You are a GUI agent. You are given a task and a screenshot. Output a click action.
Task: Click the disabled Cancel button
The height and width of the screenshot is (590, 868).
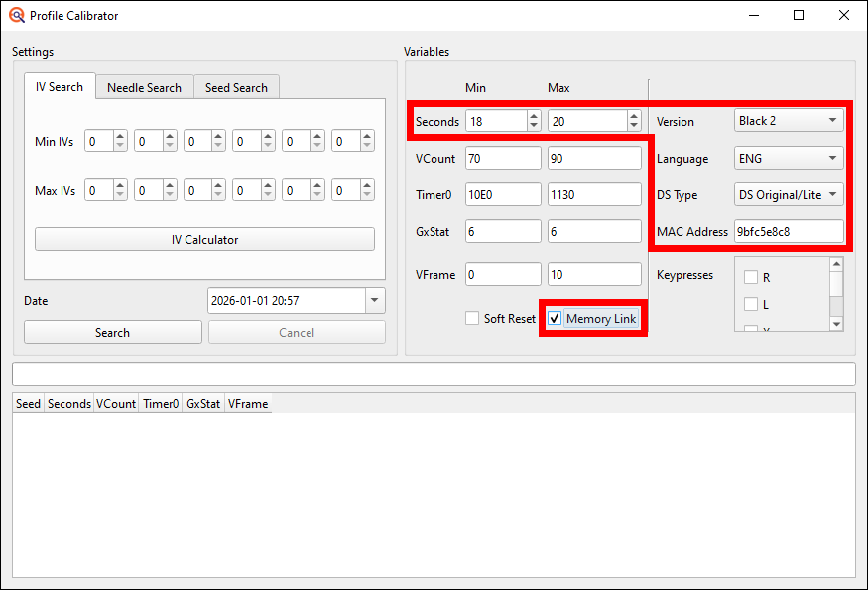pos(297,331)
